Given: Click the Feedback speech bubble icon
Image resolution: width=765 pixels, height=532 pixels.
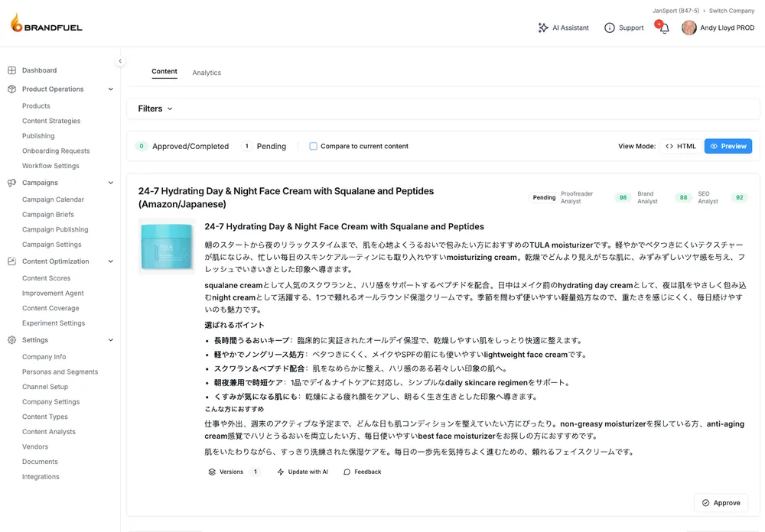Looking at the screenshot, I should tap(347, 472).
